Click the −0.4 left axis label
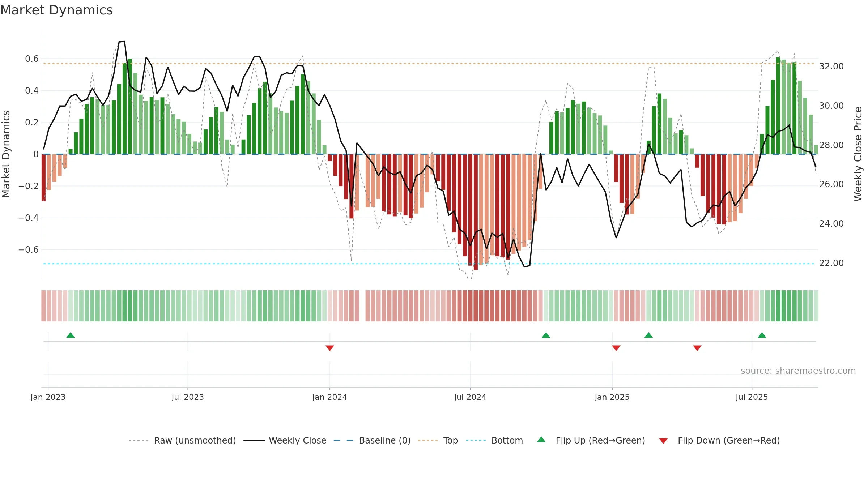 point(29,218)
